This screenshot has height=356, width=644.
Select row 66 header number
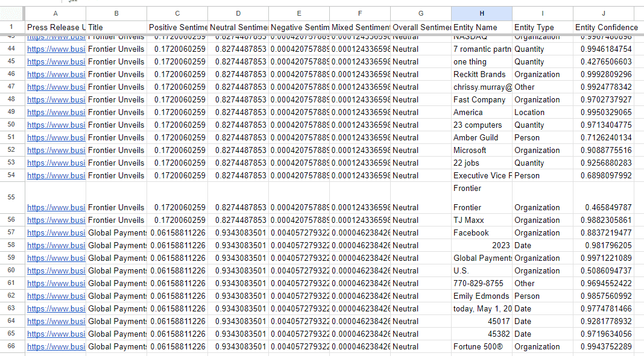(12, 346)
